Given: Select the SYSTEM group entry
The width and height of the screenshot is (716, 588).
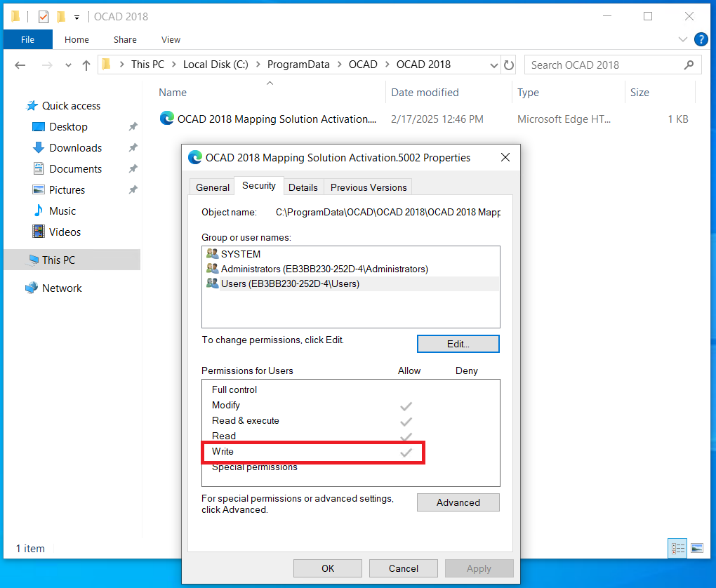Looking at the screenshot, I should (351, 254).
